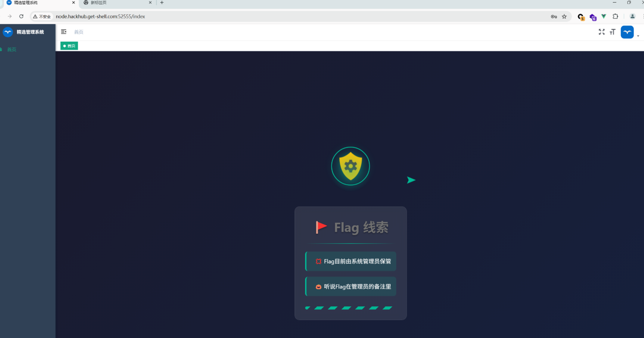Screen dimensions: 644x338
Task: Click the green 首页 tag tab
Action: click(x=69, y=46)
